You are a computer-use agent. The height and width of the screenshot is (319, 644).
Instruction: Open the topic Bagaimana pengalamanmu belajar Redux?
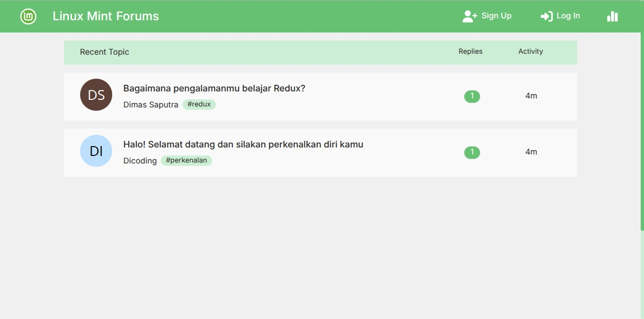tap(215, 88)
